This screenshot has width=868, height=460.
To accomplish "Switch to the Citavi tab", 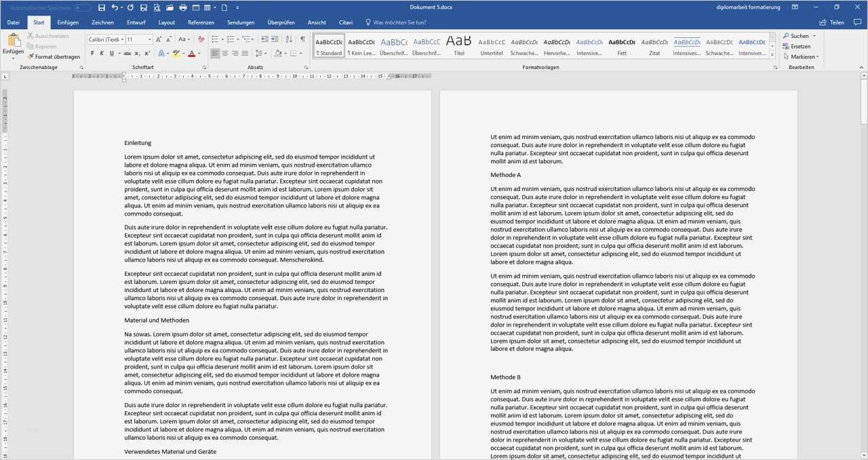I will (x=346, y=22).
